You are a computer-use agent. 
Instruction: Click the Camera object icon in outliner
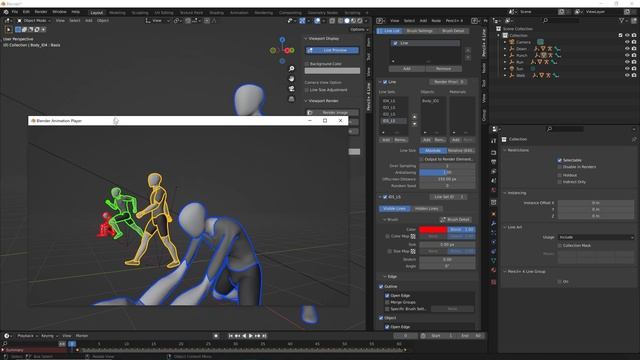click(511, 42)
